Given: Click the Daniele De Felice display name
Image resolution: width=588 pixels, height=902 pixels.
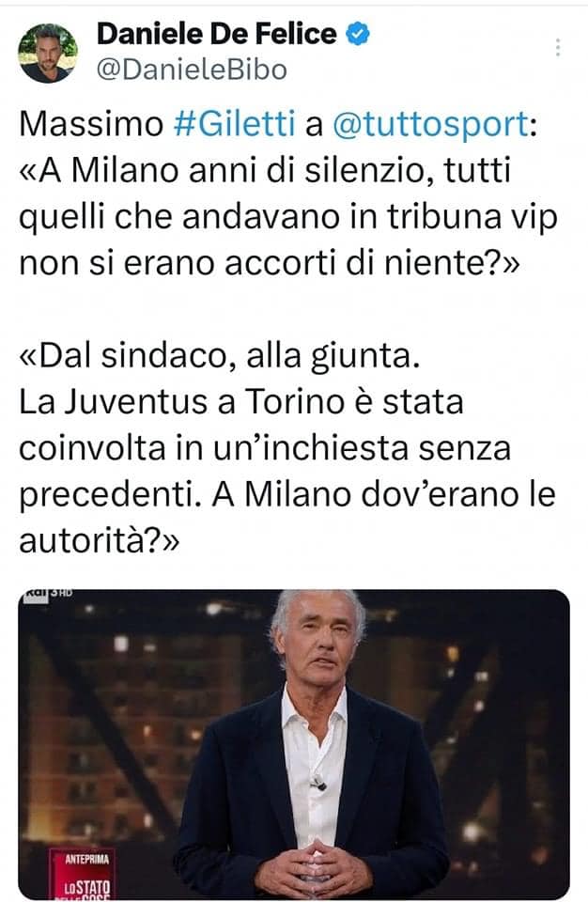Looking at the screenshot, I should pyautogui.click(x=216, y=34).
